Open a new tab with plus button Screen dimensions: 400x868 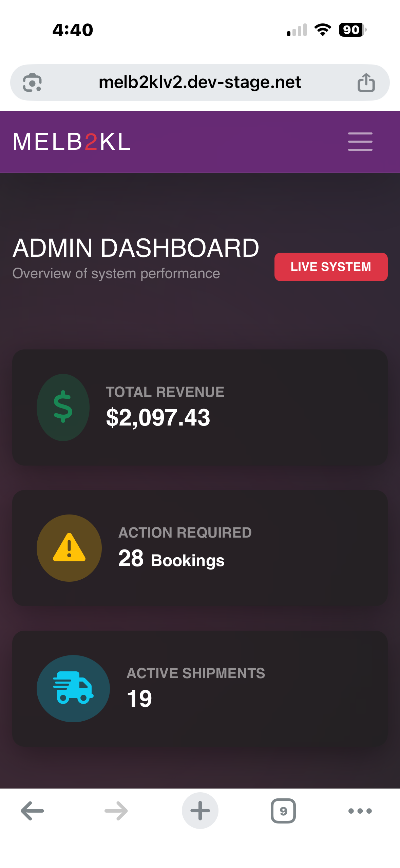pos(200,811)
